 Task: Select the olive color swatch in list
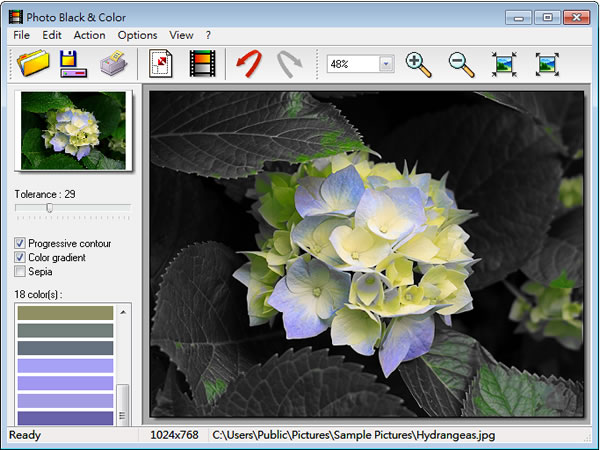point(65,313)
